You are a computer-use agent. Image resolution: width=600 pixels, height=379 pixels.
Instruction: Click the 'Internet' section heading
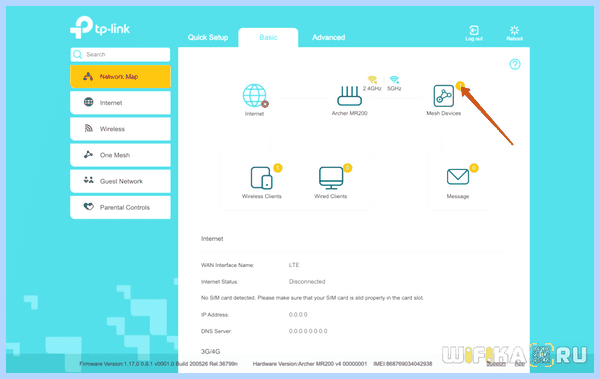[x=212, y=239]
